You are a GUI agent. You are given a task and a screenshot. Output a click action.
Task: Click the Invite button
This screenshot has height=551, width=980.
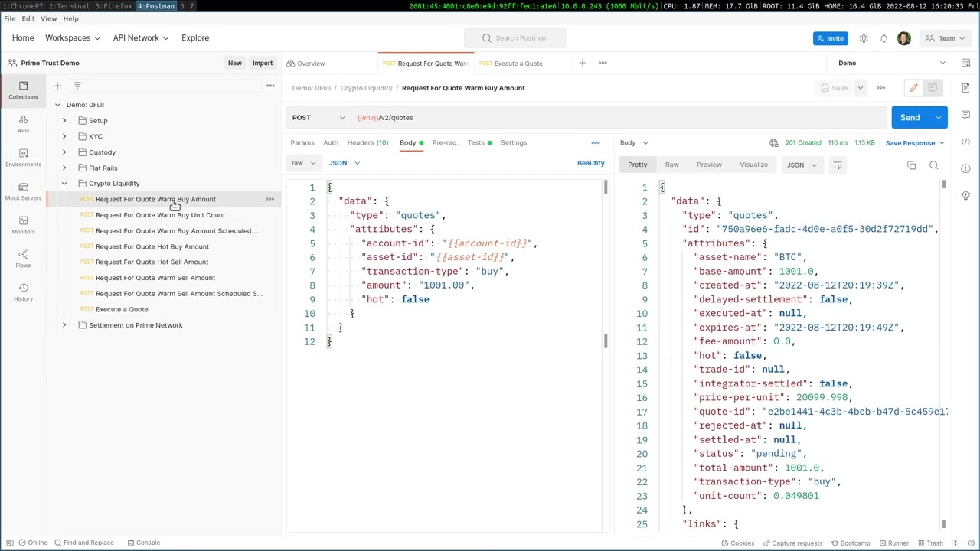(831, 38)
